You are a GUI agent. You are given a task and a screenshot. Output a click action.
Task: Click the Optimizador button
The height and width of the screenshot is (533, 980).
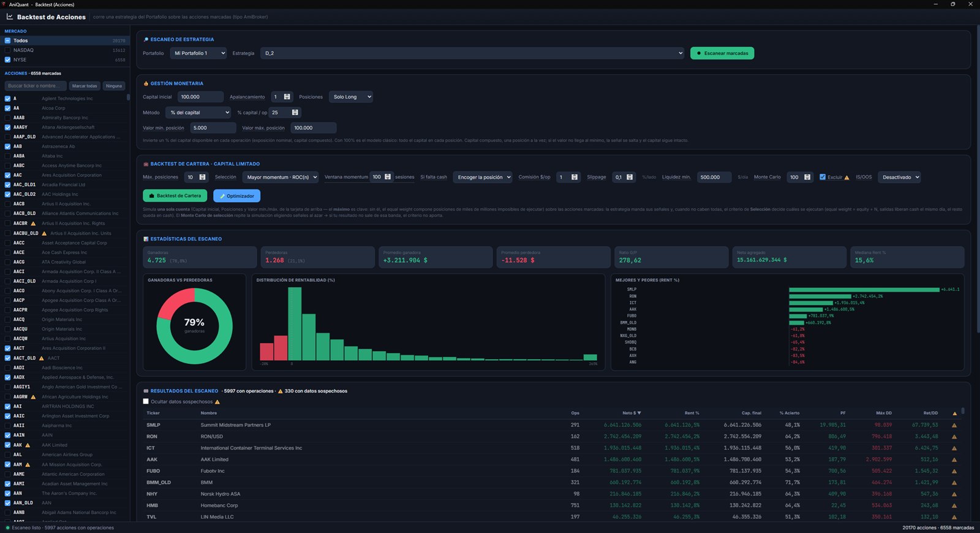pyautogui.click(x=236, y=195)
